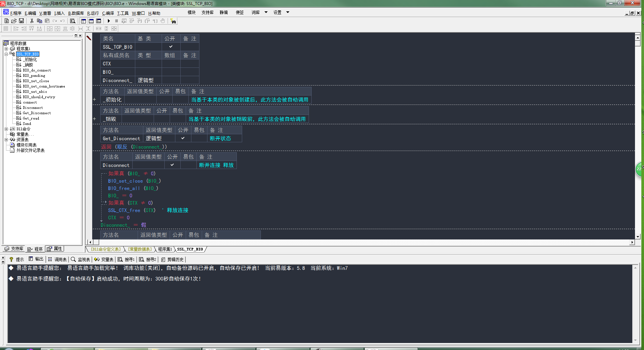Click the Paste toolbar icon

[47, 21]
